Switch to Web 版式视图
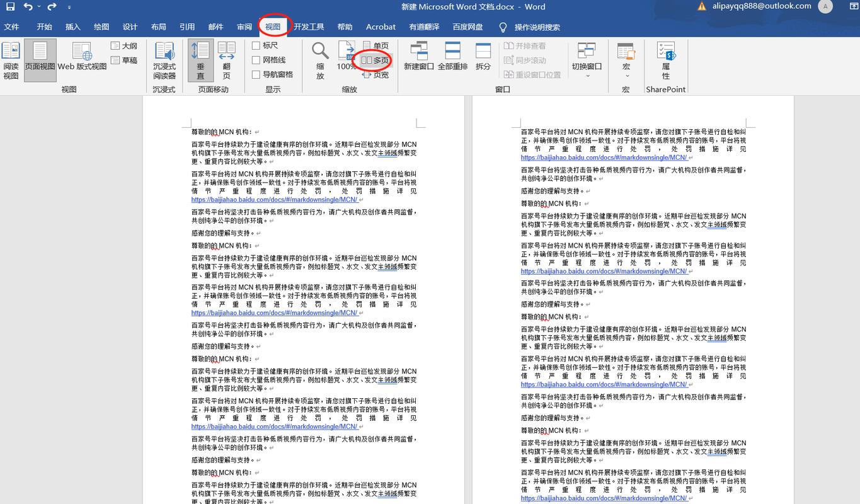 tap(82, 56)
